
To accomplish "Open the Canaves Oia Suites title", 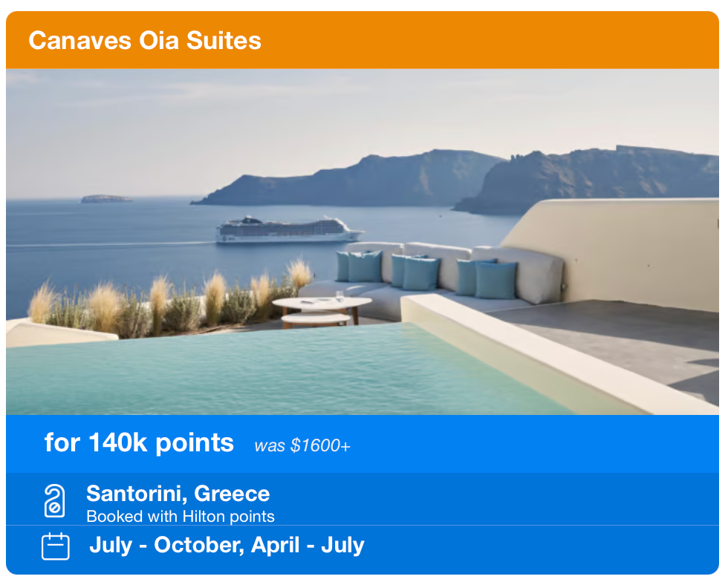I will (145, 40).
